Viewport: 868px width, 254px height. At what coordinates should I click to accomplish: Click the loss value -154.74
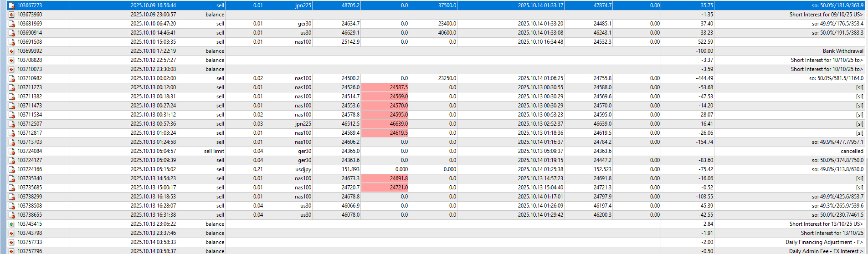click(704, 142)
